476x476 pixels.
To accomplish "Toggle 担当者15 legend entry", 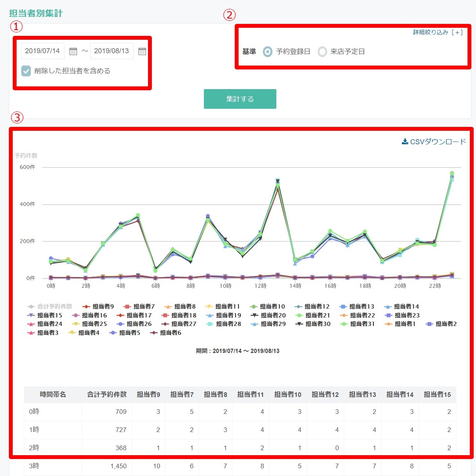I will [45, 315].
